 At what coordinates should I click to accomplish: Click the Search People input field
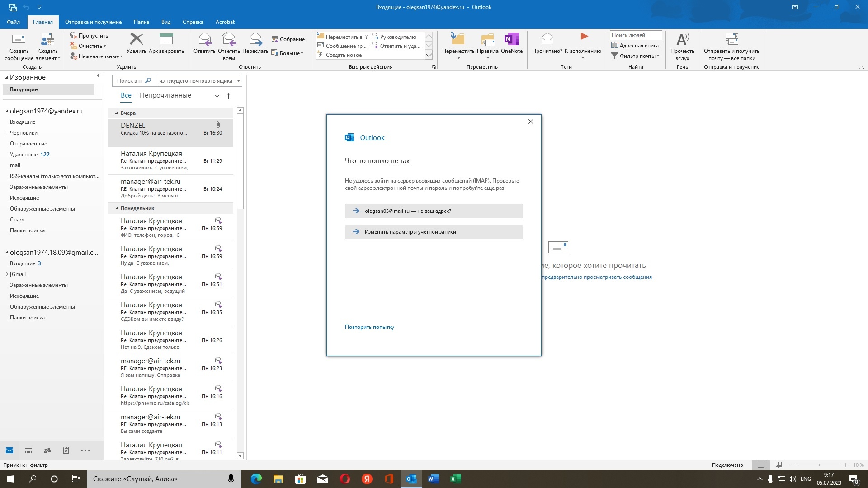(x=636, y=35)
